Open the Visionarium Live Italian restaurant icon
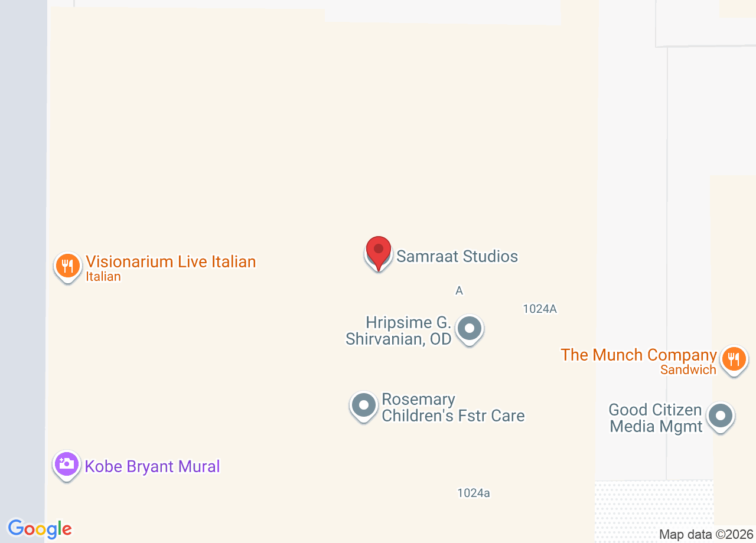 click(x=68, y=267)
